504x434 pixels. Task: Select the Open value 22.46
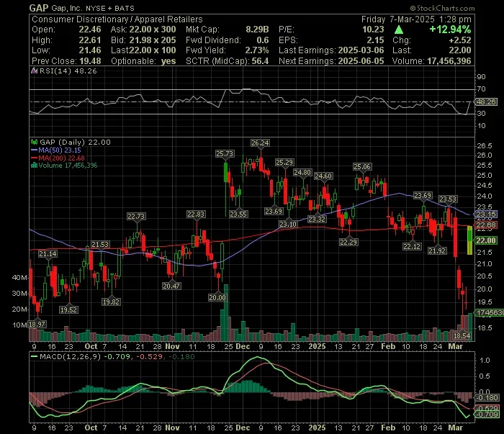90,30
